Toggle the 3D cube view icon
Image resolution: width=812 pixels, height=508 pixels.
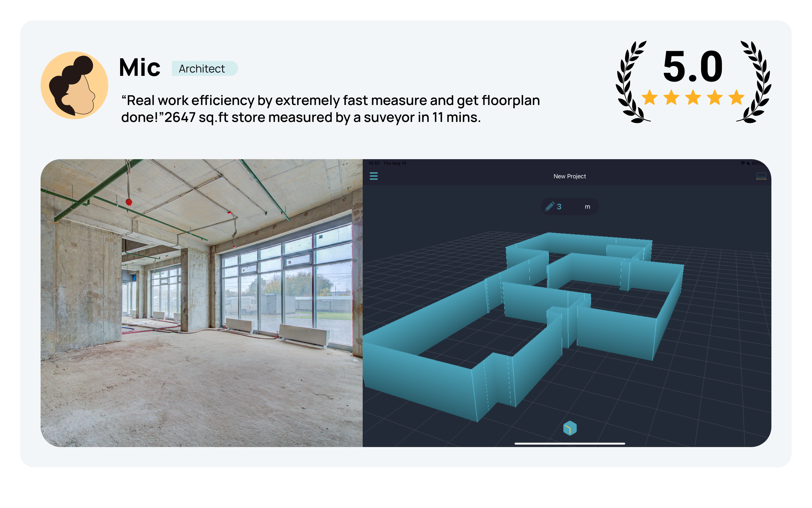pos(570,428)
